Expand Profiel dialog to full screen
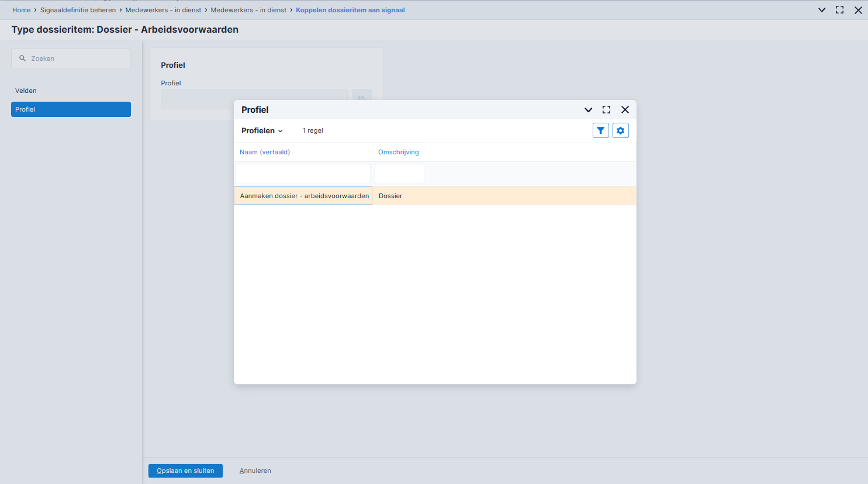 pyautogui.click(x=607, y=110)
